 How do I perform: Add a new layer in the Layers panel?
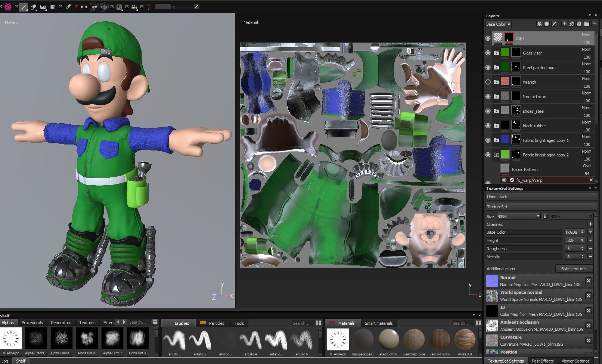[x=564, y=24]
